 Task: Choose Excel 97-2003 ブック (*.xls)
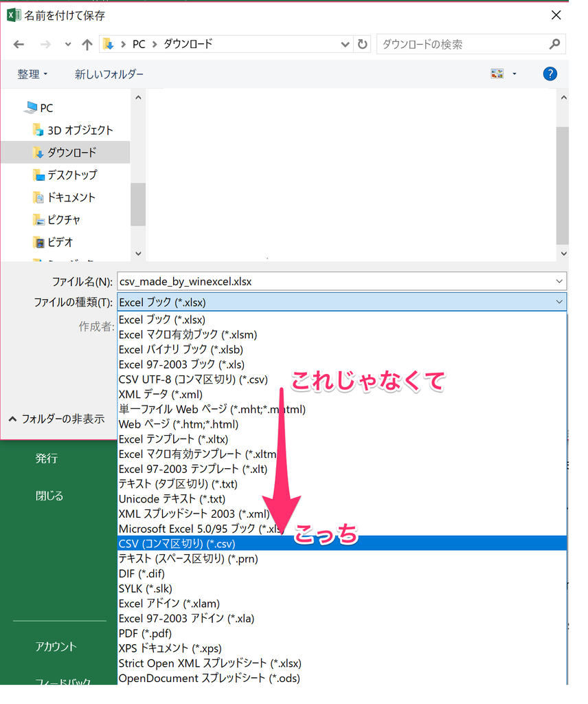pos(342,364)
